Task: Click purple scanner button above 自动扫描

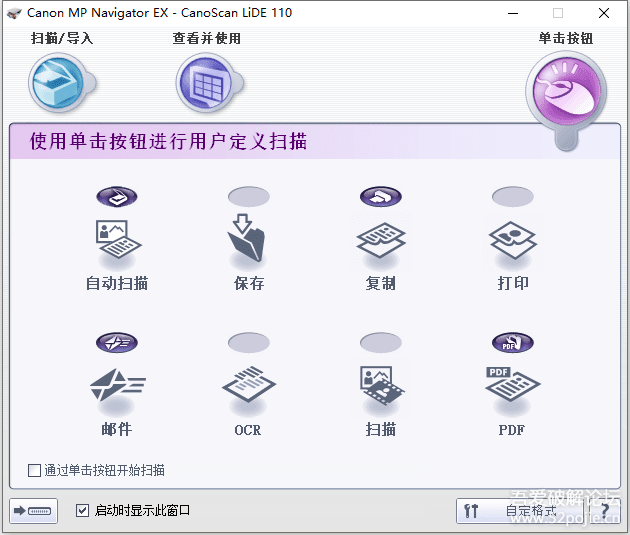Action: (x=117, y=196)
